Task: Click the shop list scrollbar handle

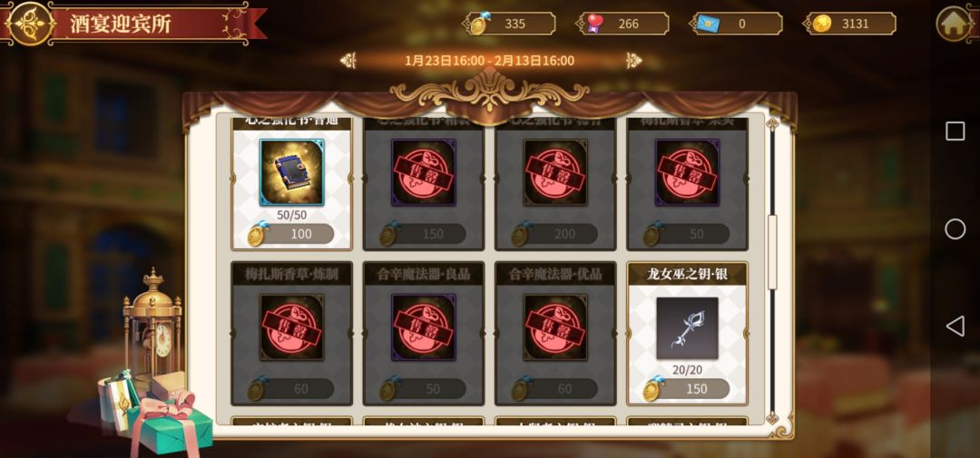Action: coord(772,252)
